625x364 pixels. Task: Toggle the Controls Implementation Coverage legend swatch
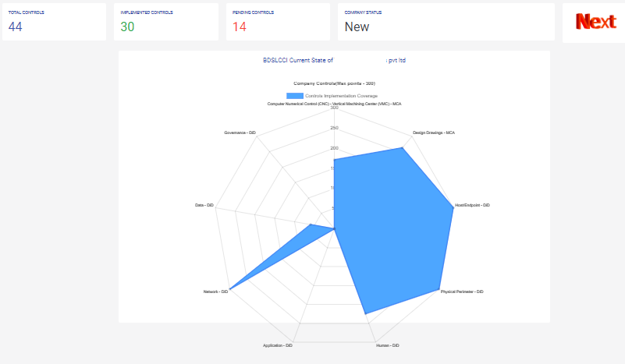click(x=295, y=96)
